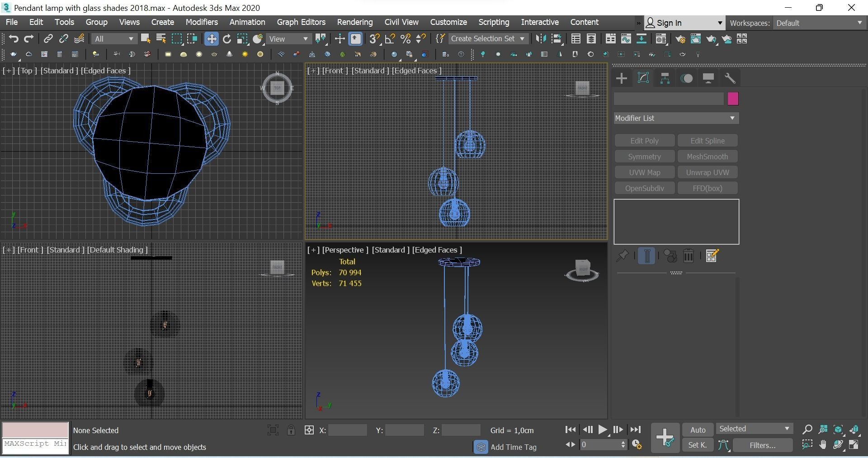The height and width of the screenshot is (458, 868).
Task: Click the MeshSmooth modifier button
Action: tap(708, 157)
